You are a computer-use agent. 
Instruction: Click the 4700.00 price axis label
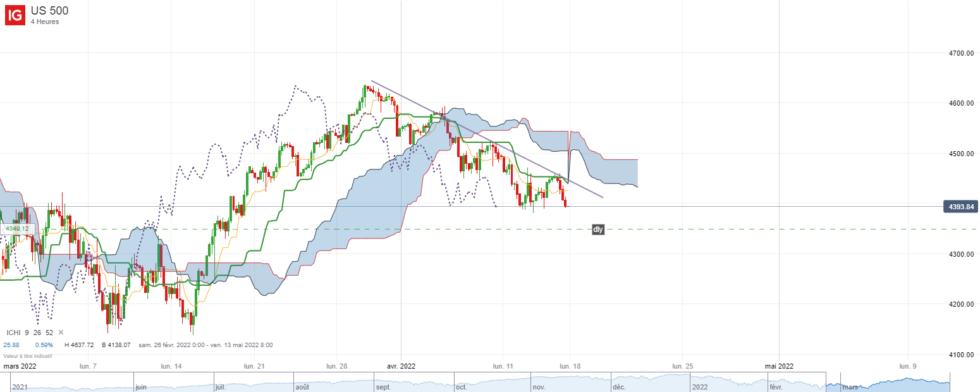tap(960, 53)
